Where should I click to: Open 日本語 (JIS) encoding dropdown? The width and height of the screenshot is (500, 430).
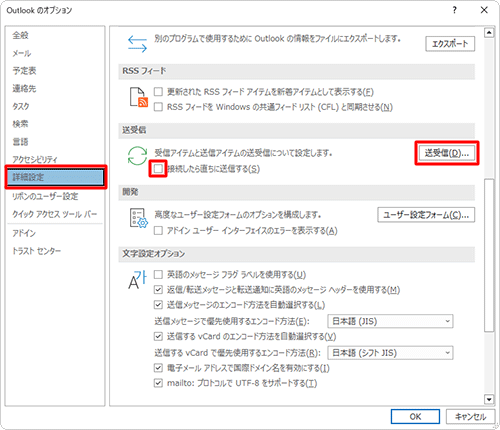pos(390,321)
